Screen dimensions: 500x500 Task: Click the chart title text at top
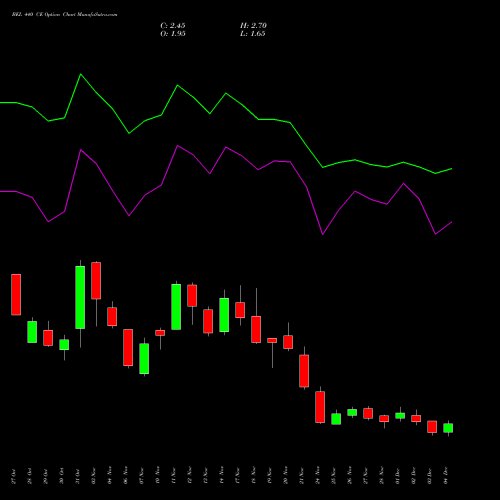coord(64,15)
